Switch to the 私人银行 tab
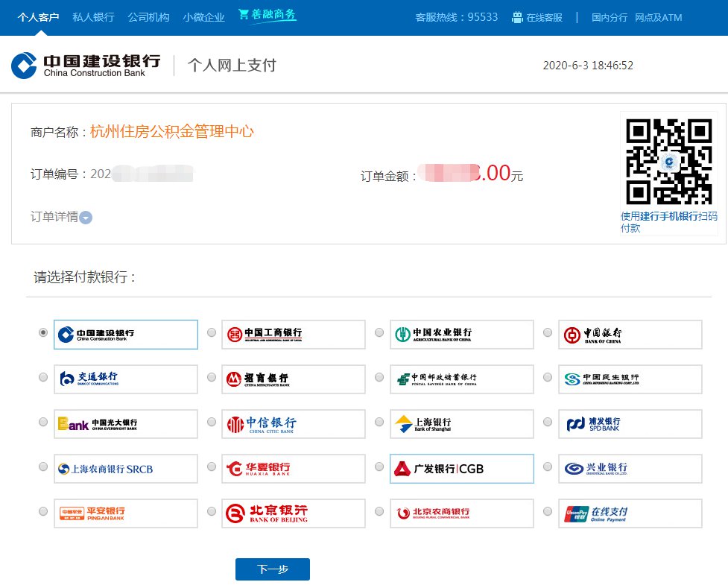Viewport: 728px width, 585px height. [x=93, y=18]
